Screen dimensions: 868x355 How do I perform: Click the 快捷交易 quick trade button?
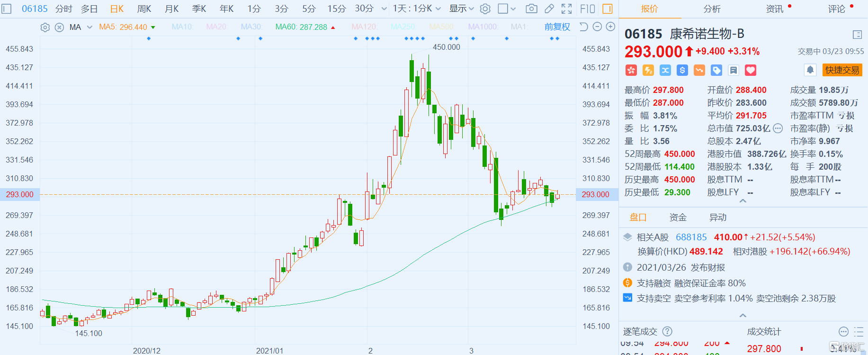[842, 70]
